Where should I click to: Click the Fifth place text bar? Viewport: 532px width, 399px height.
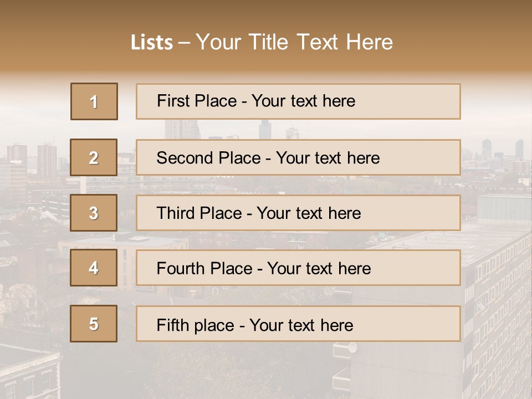point(298,324)
